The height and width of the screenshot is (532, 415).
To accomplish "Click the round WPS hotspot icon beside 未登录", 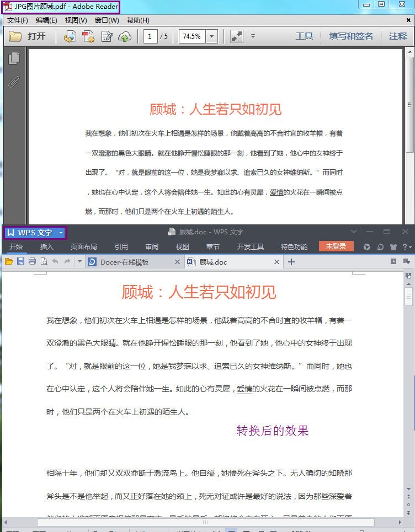I will click(367, 246).
